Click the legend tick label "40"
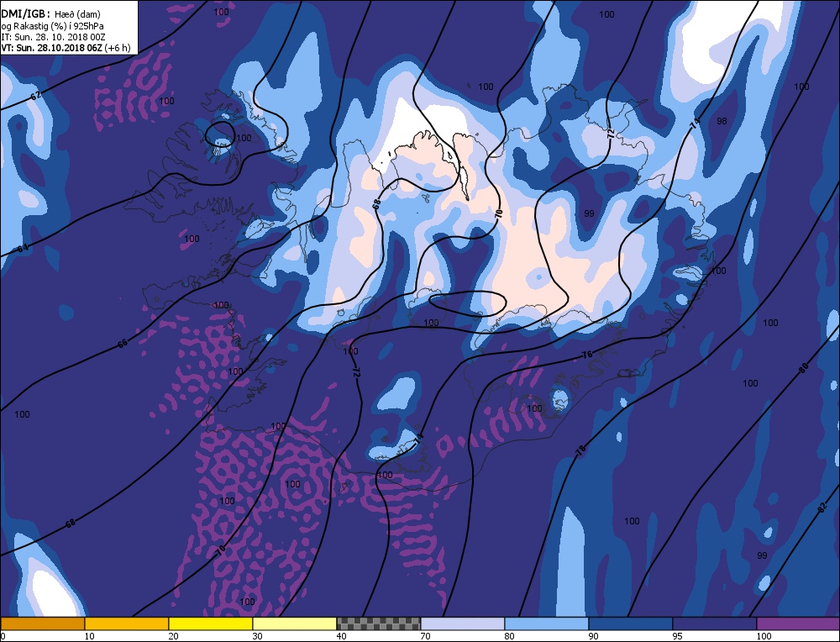 (x=341, y=636)
